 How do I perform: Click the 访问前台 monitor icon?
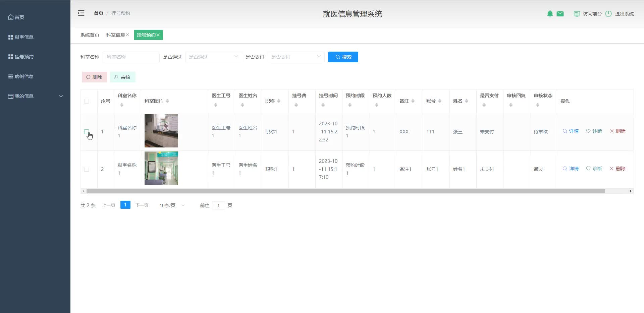577,14
